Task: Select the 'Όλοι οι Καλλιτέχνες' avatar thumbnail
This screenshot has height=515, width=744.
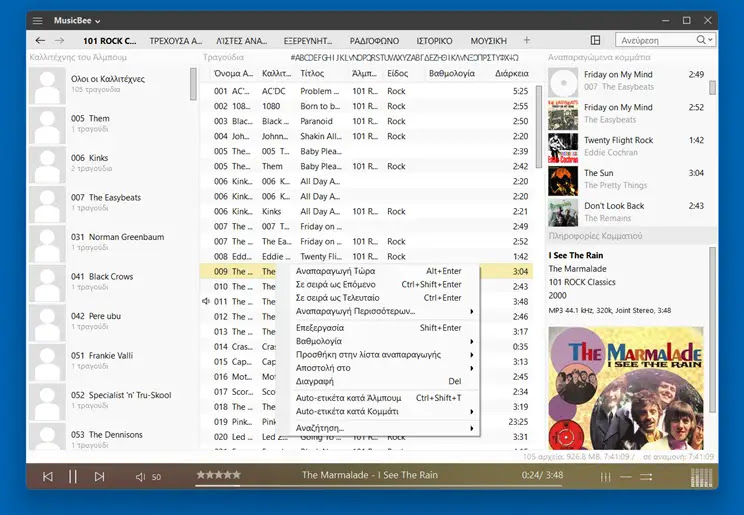Action: pyautogui.click(x=47, y=85)
